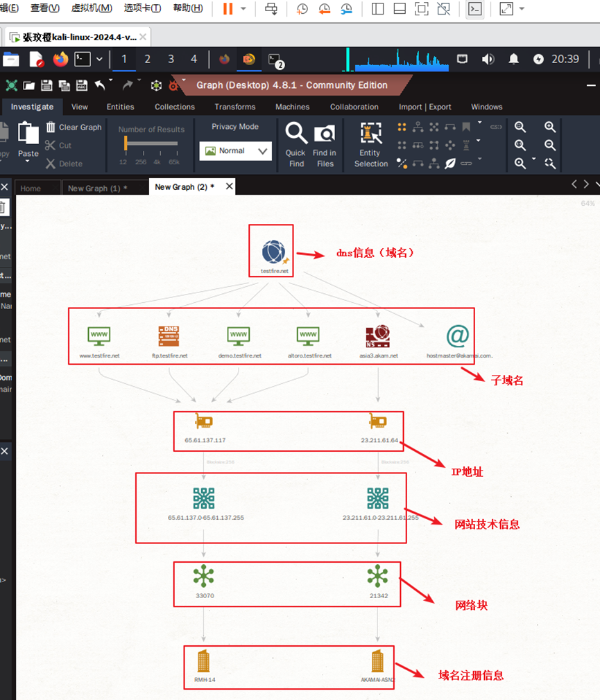Screen dimensions: 600x700
Task: Open the terminal emulator in Kali panel
Action: tap(83, 59)
